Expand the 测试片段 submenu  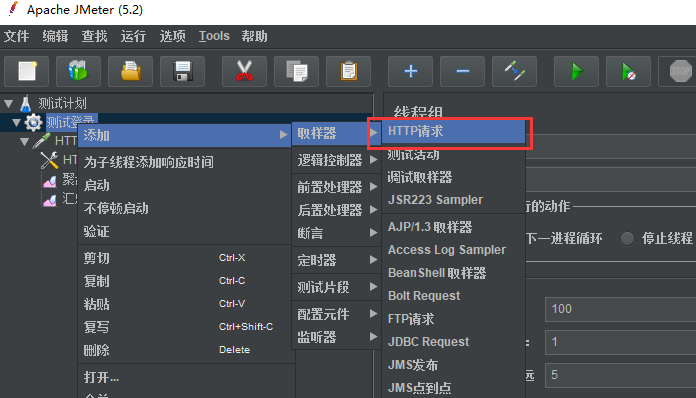click(x=336, y=288)
